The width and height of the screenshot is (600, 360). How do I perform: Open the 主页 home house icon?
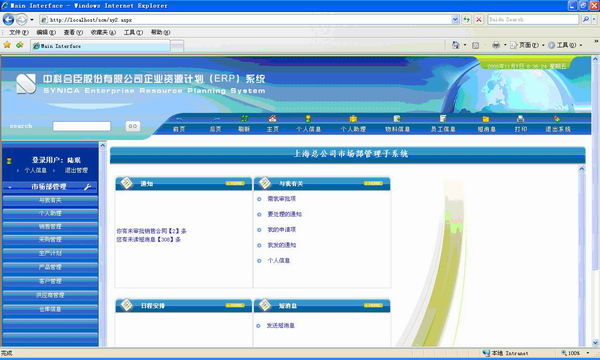pos(272,119)
